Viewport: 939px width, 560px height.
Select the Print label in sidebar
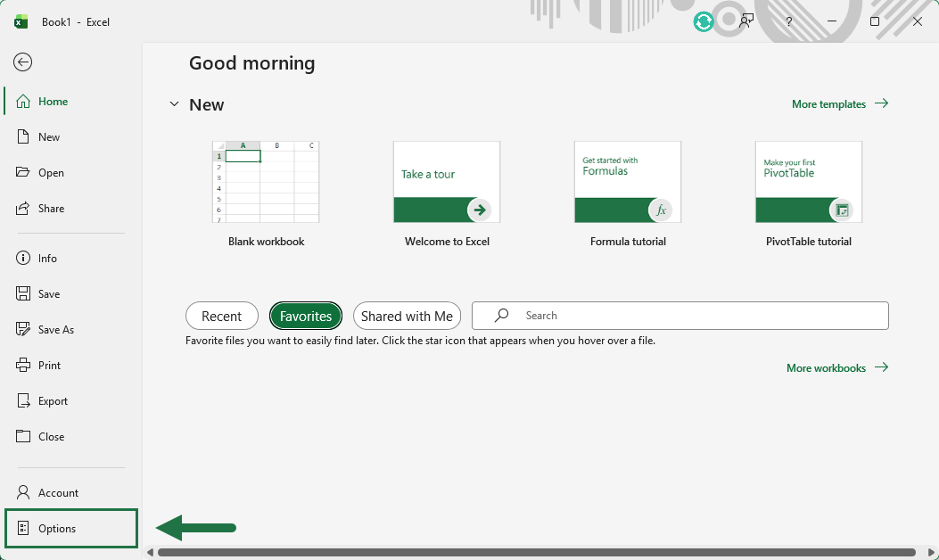[x=49, y=366]
